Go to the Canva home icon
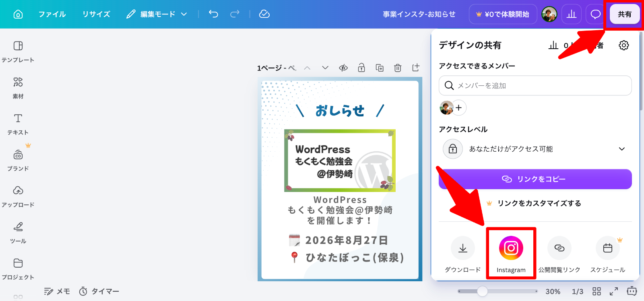 point(18,14)
